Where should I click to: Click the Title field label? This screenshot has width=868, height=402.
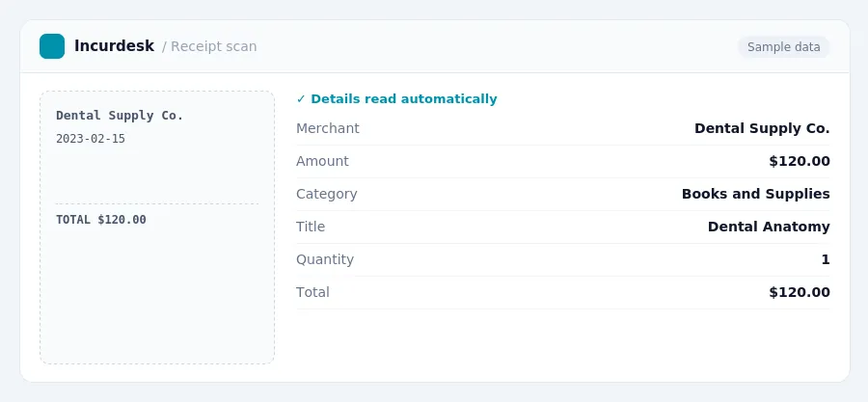[x=311, y=227]
